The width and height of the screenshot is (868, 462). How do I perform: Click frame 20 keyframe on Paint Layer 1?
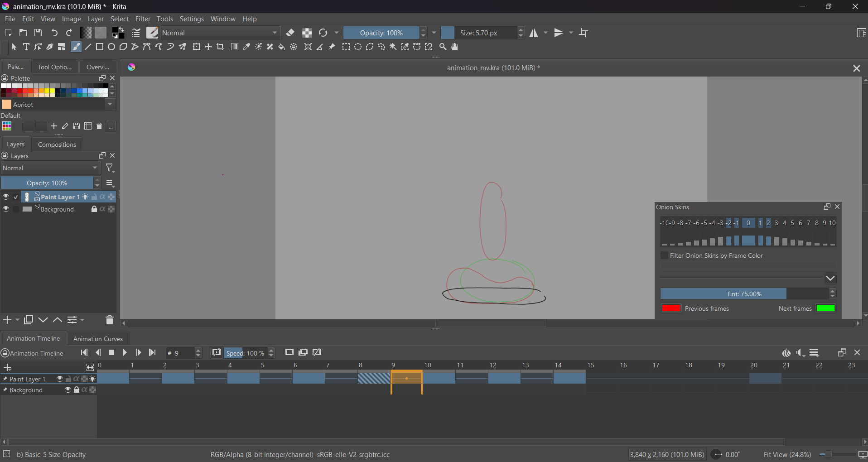pyautogui.click(x=765, y=379)
